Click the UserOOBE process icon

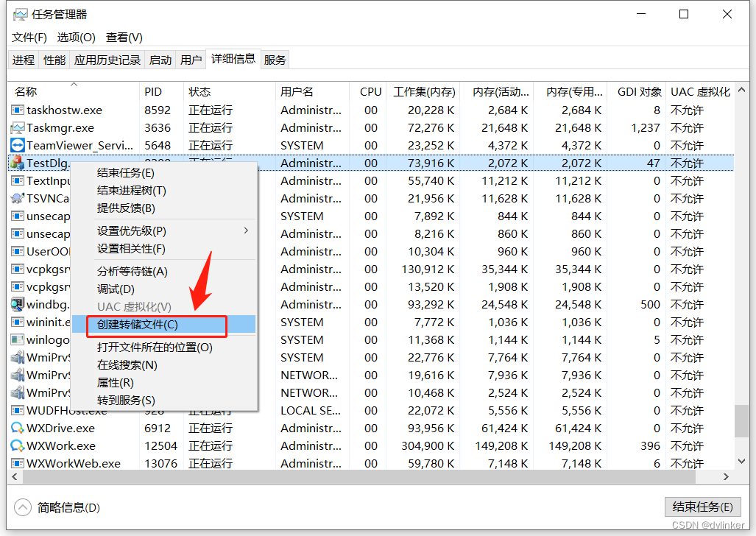point(18,251)
